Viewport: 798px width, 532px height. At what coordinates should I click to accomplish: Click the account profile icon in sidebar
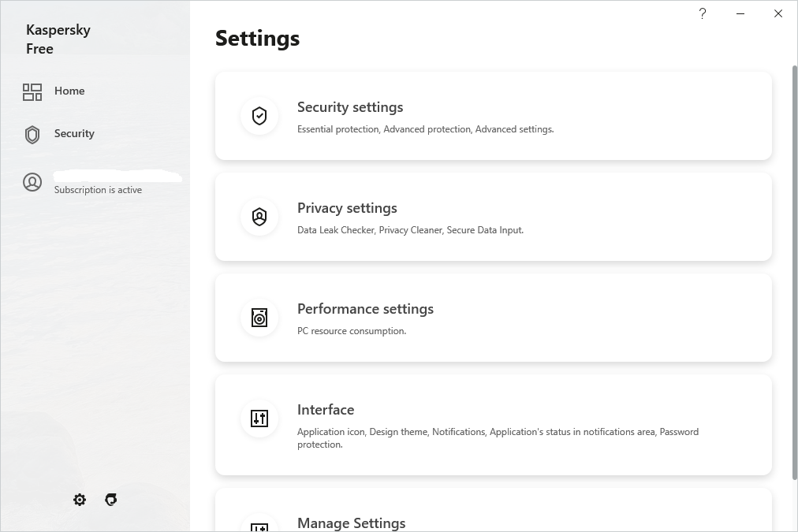(x=32, y=183)
